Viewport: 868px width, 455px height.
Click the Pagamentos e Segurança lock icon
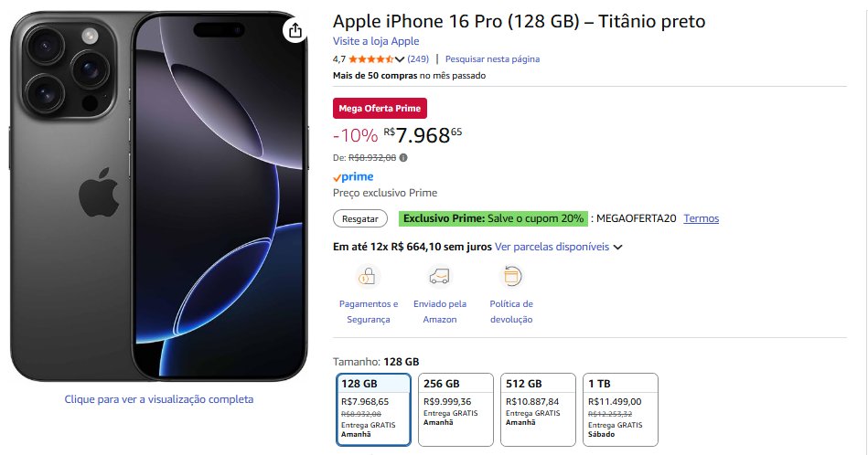[x=368, y=275]
